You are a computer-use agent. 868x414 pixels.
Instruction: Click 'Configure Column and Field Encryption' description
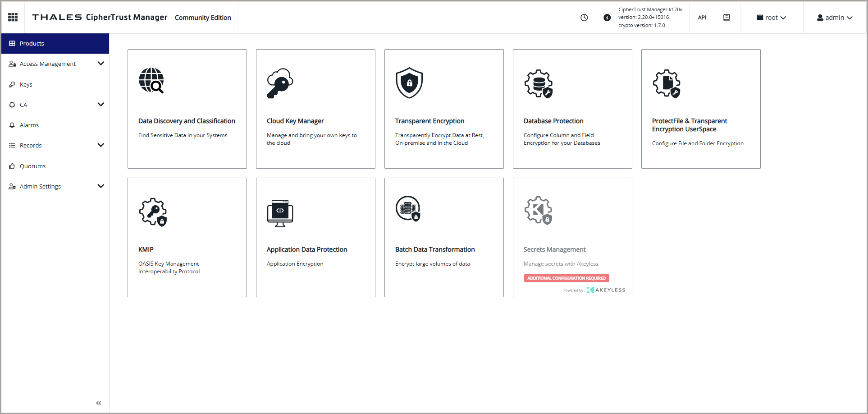562,139
